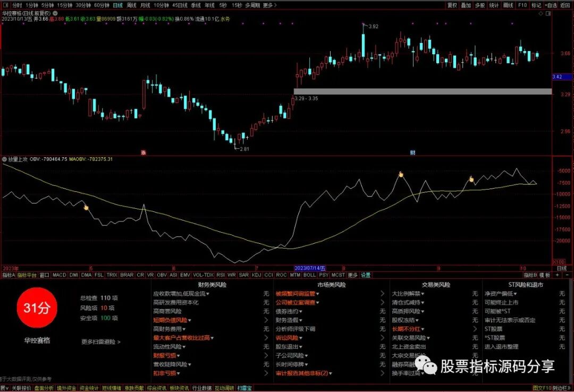Open 扫雷宝 bottom tab
Image resolution: width=574 pixels, height=392 pixels.
pos(244,388)
